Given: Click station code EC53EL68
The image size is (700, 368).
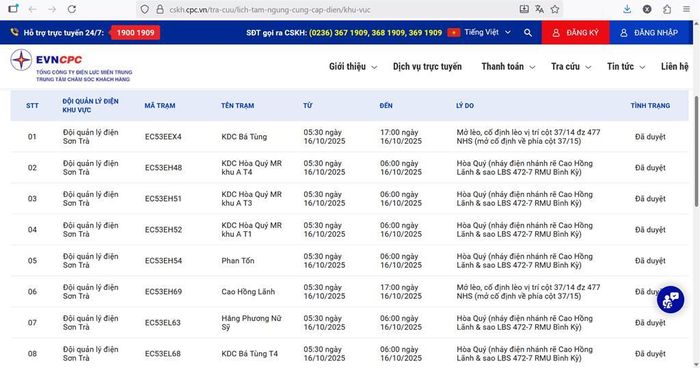Looking at the screenshot, I should tap(162, 354).
